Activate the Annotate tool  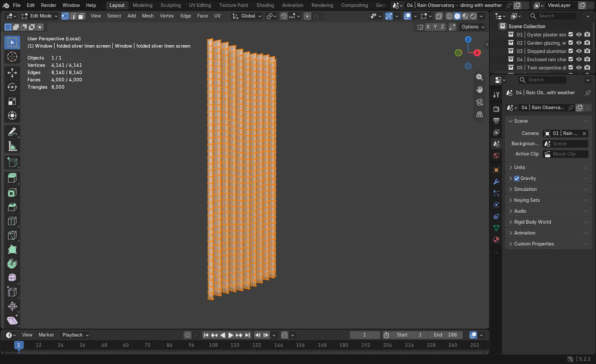[x=12, y=132]
